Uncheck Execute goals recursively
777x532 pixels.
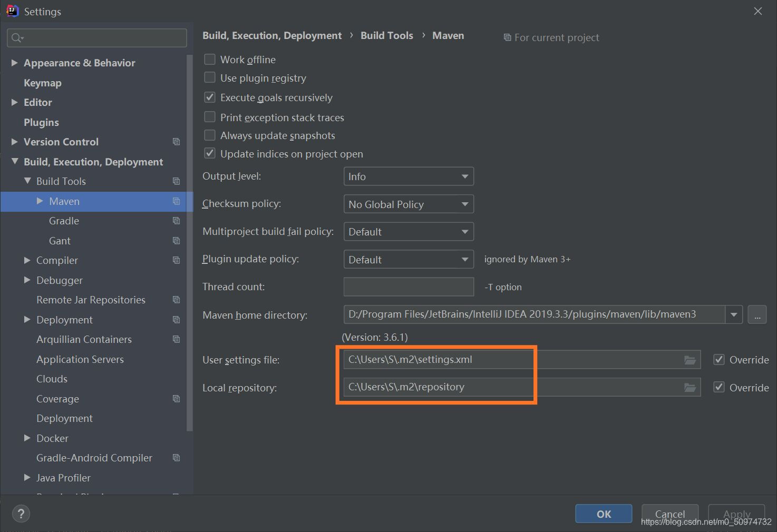coord(210,97)
